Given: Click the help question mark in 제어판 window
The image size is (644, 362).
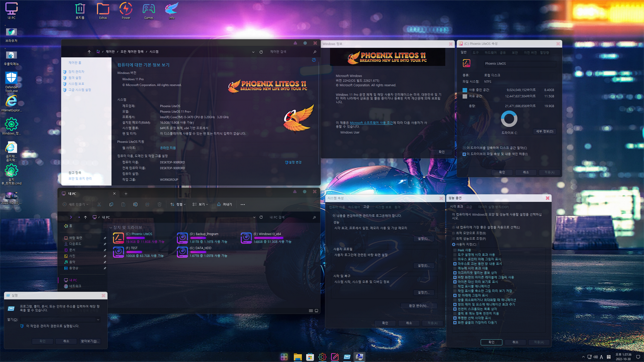Looking at the screenshot, I should point(314,60).
